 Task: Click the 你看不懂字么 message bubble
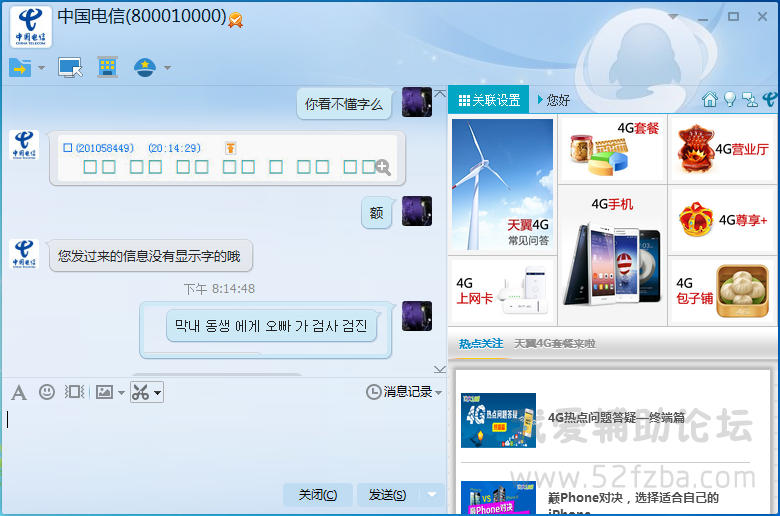click(x=344, y=104)
